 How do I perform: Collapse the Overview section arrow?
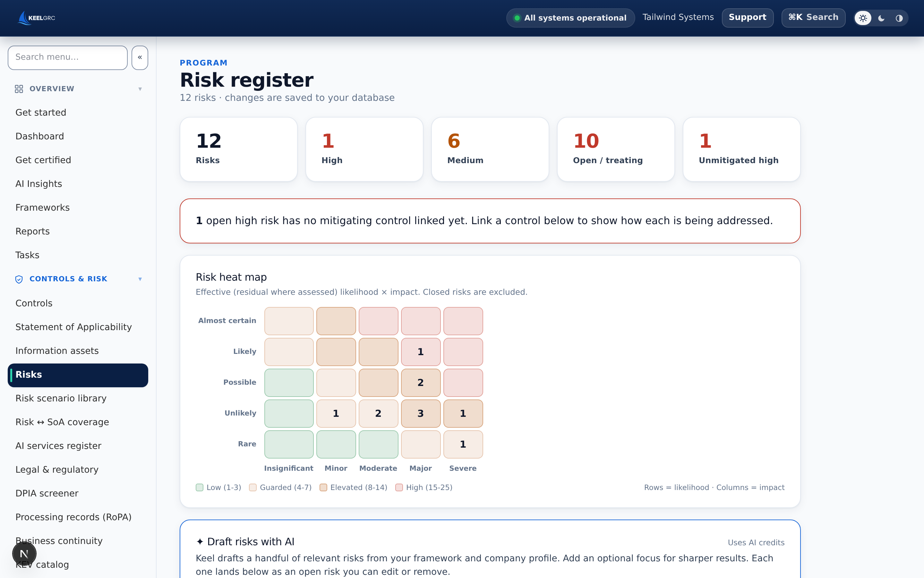pyautogui.click(x=140, y=89)
